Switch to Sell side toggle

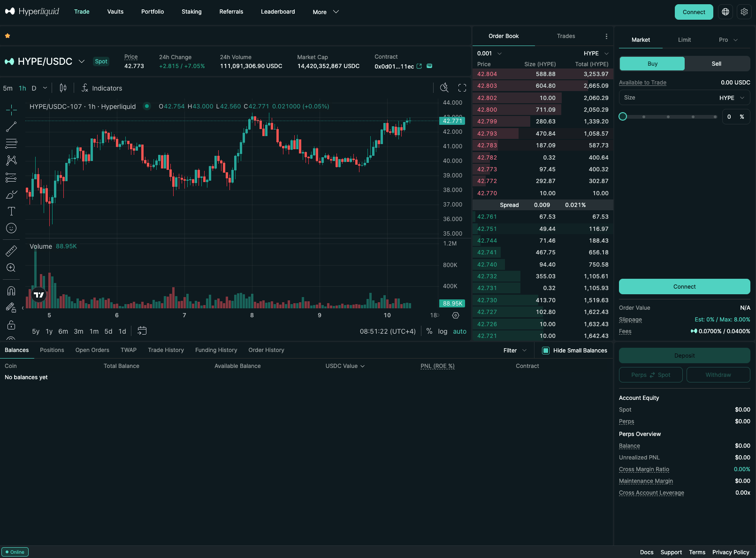click(x=716, y=64)
